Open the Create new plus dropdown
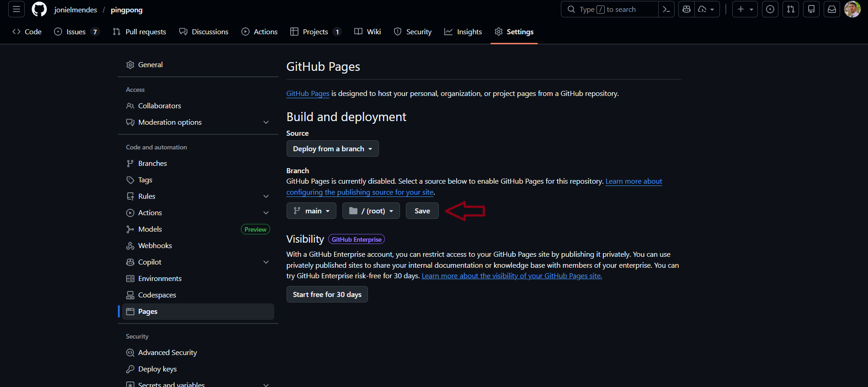868x387 pixels. point(745,9)
